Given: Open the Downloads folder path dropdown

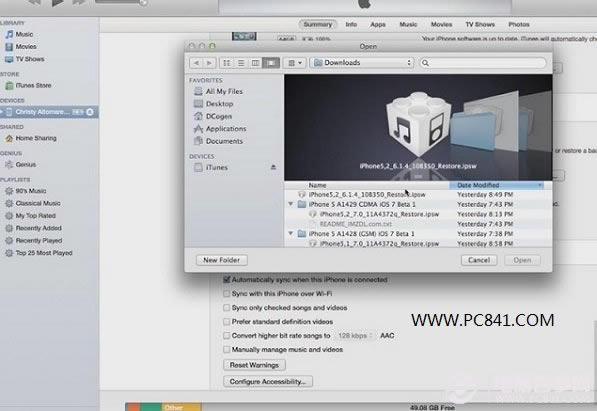Looking at the screenshot, I should point(362,63).
